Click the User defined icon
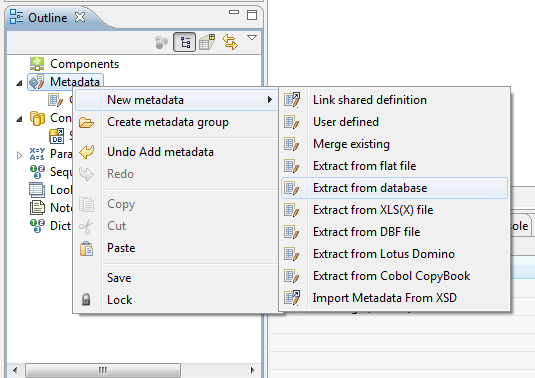 [292, 122]
